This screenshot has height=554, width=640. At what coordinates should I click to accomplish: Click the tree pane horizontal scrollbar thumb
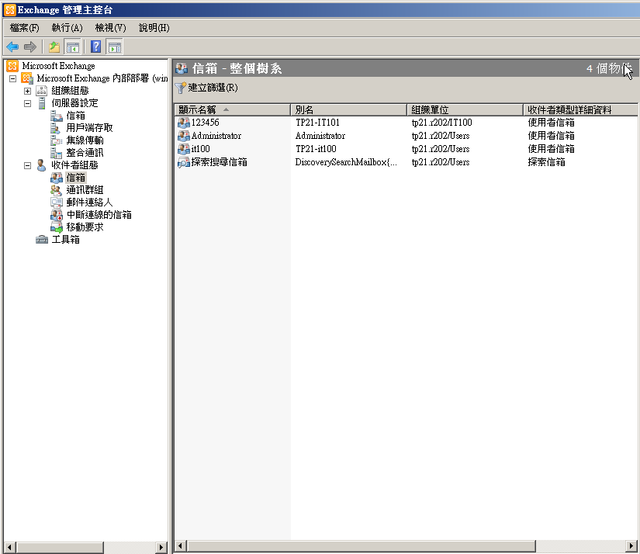60,547
